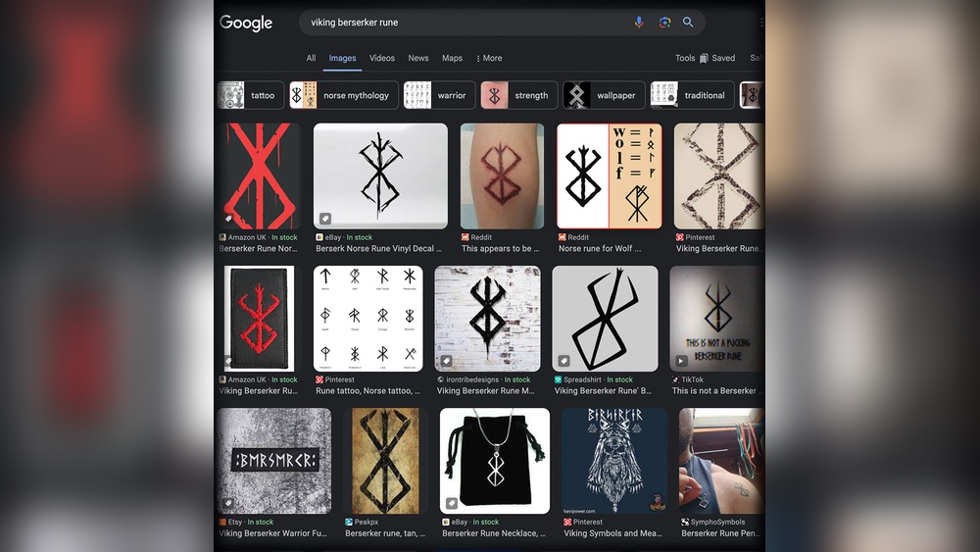Click TikTok favicon under video result
980x552 pixels.
675,379
